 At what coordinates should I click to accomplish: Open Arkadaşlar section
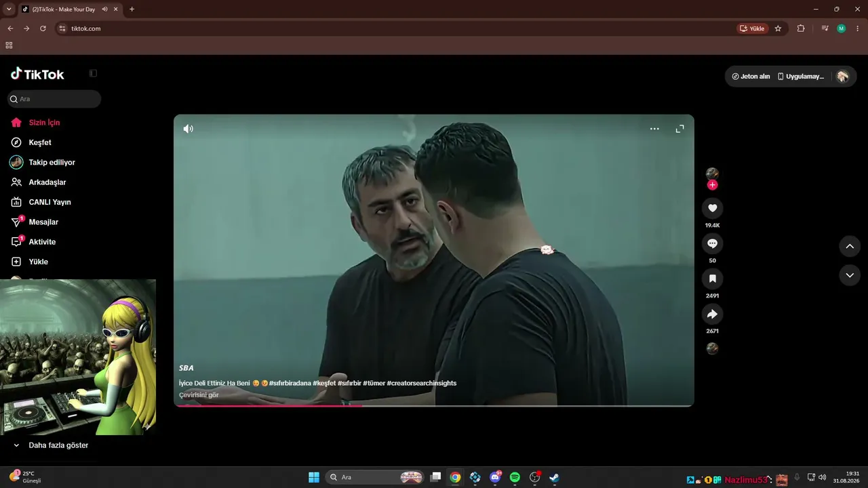[47, 182]
